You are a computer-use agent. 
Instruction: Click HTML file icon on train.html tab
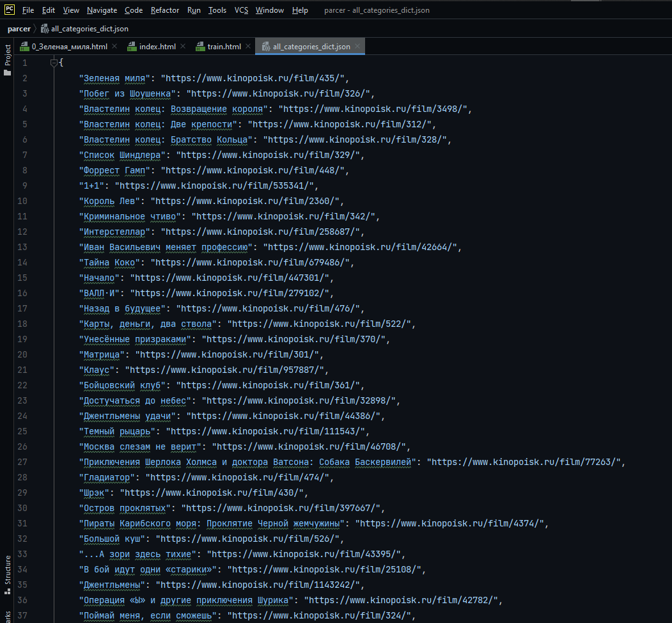point(200,46)
